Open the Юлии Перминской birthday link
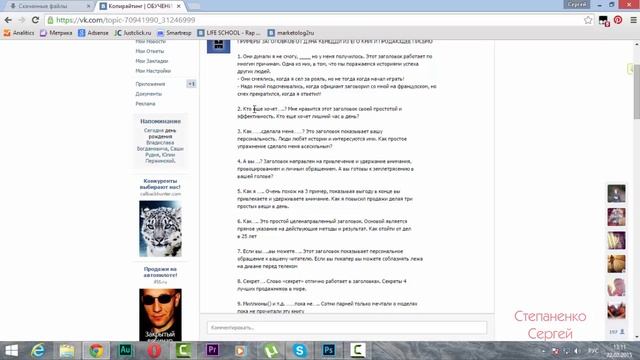The image size is (640, 360). pyautogui.click(x=160, y=158)
